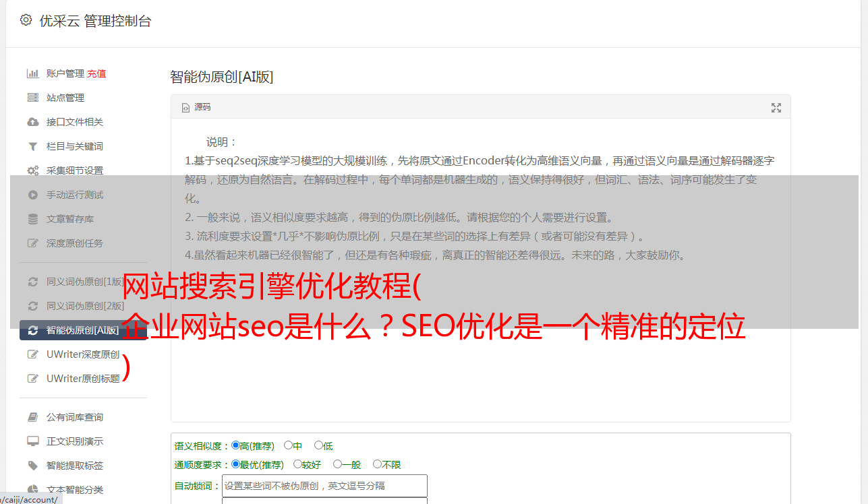Viewport: 868px width, 504px height.
Task: Go to 文本智能分类 page
Action: click(x=75, y=490)
